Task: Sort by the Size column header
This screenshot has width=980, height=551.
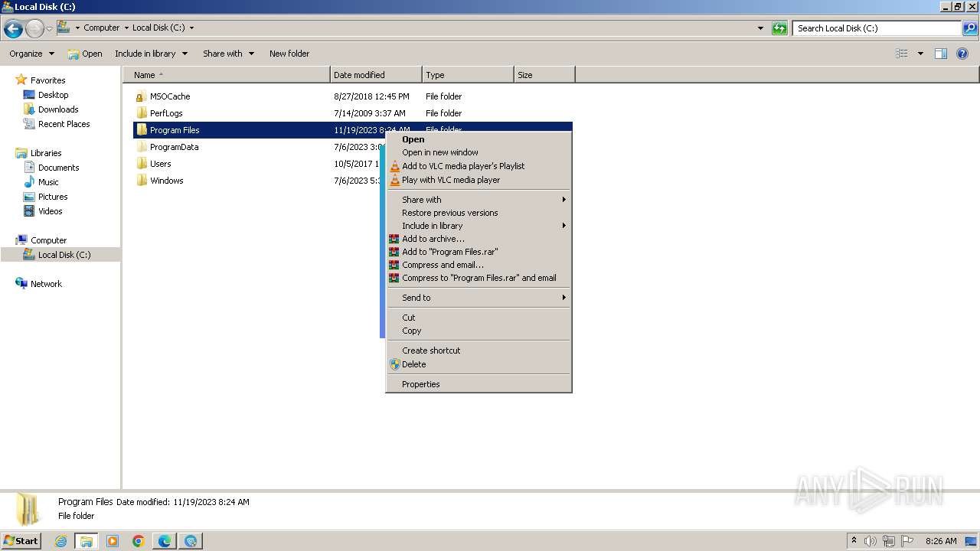Action: pos(544,75)
